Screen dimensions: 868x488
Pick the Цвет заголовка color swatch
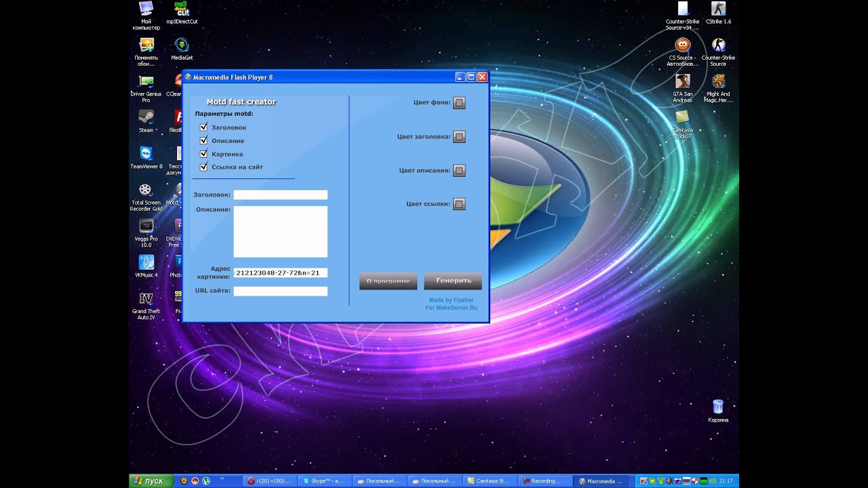pos(459,137)
